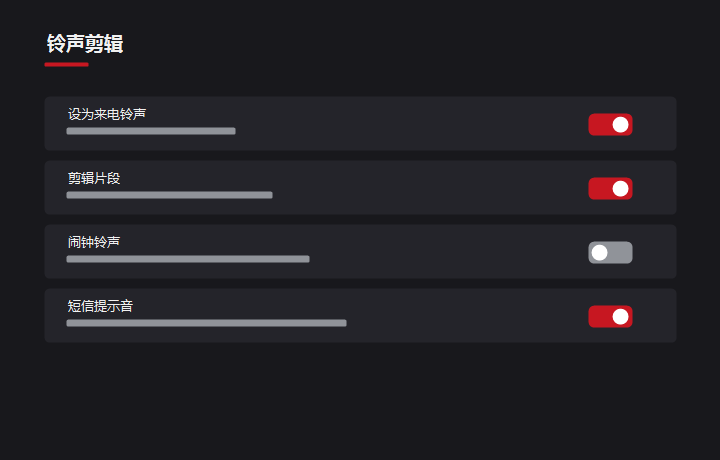Screen dimensions: 720x460
Task: Click the 设为来电铃声 label text
Action: (107, 114)
